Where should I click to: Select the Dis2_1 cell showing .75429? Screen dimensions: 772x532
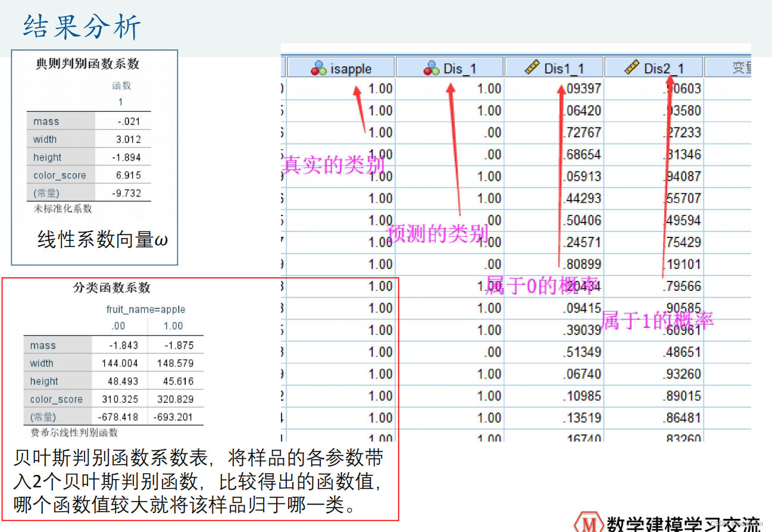pos(654,243)
